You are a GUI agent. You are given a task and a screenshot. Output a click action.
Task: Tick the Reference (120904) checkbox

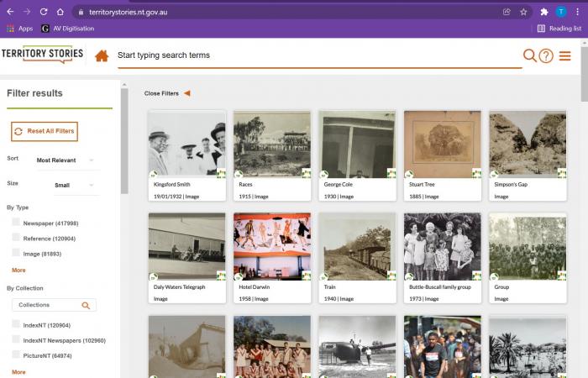16,238
